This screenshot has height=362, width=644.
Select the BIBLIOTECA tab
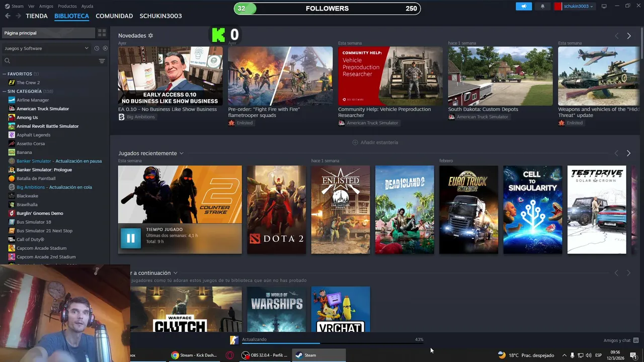point(71,16)
